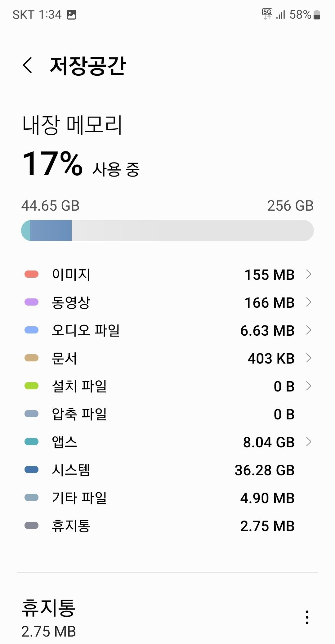335x644 pixels.
Task: Tap the 5G network indicator icon
Action: coord(267,14)
